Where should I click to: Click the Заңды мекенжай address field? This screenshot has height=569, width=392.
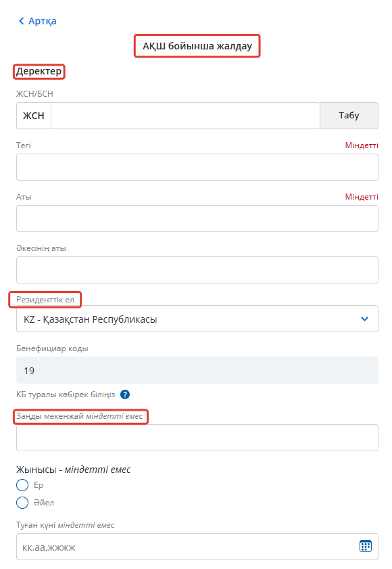197,438
